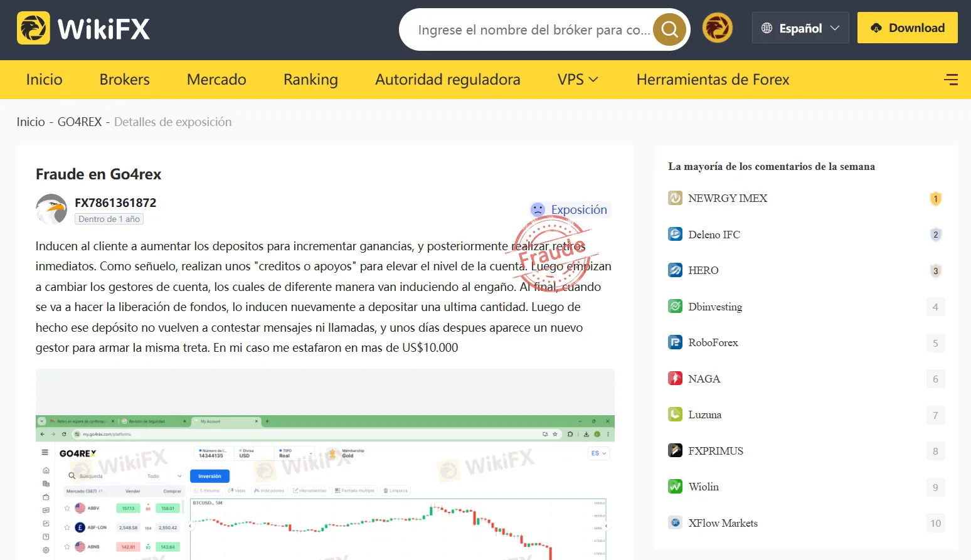Open Herramientas de Forex menu item
The width and height of the screenshot is (971, 560).
point(713,80)
